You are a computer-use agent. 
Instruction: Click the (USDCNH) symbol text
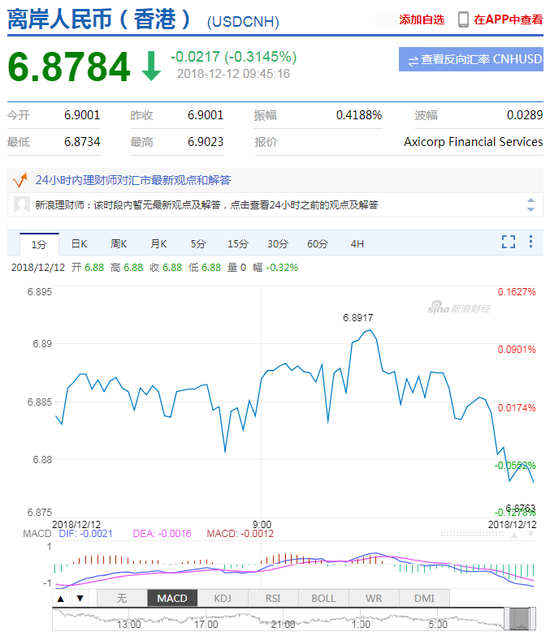pos(243,21)
